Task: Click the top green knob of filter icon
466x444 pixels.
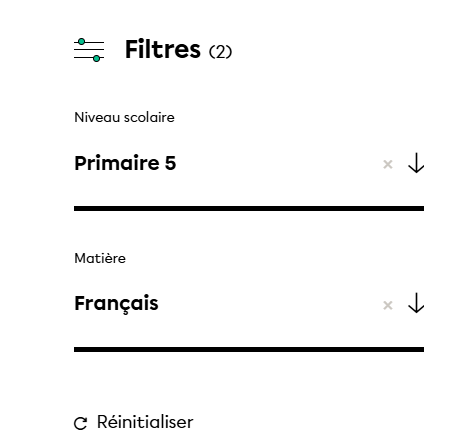Action: tap(81, 42)
